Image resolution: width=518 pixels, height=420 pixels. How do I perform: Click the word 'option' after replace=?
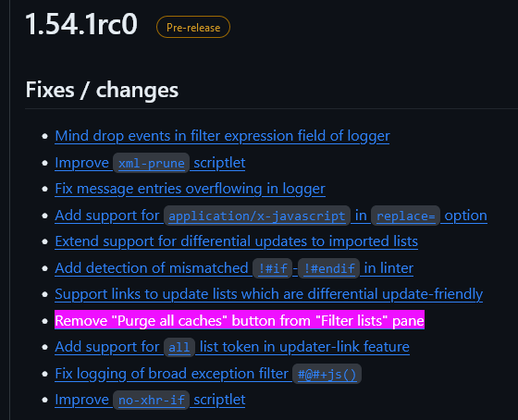coord(465,216)
